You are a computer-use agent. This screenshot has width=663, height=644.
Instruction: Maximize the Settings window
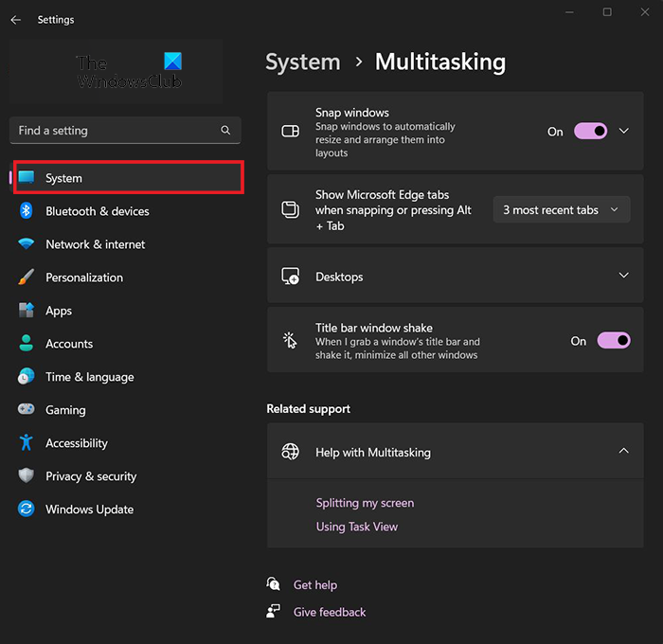(607, 12)
